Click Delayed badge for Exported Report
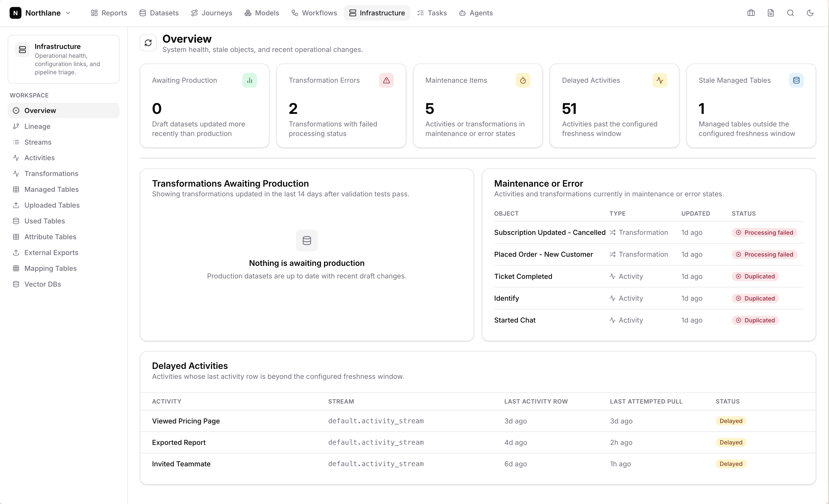The height and width of the screenshot is (504, 829). point(731,443)
